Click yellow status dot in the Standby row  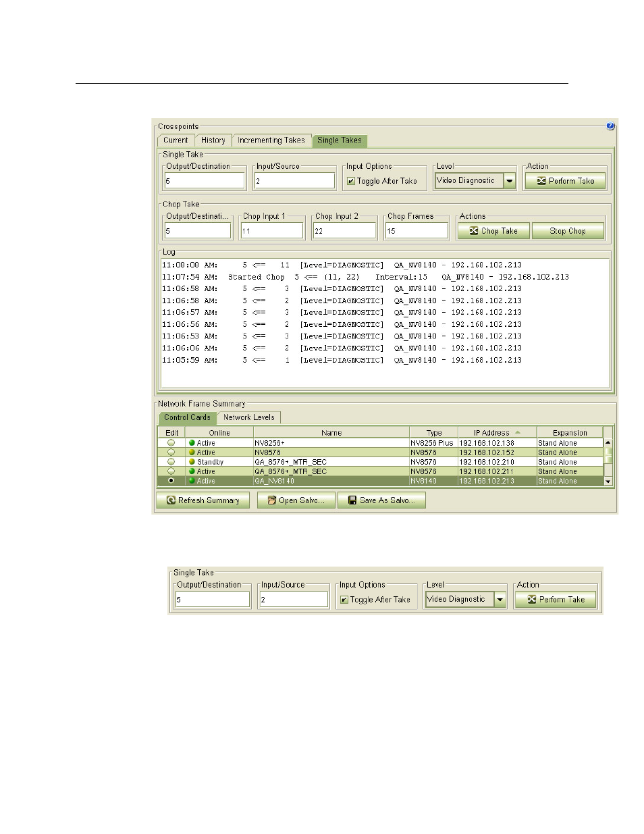(x=192, y=462)
